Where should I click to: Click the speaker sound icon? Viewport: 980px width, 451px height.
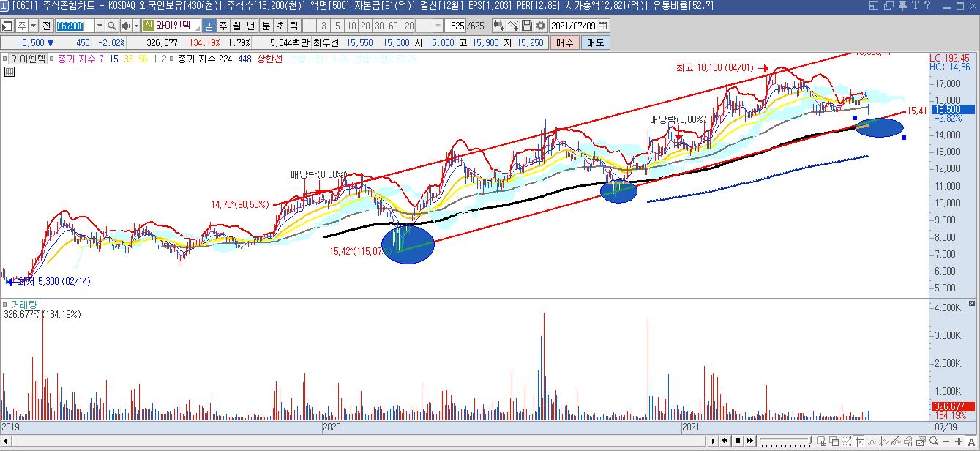click(126, 26)
